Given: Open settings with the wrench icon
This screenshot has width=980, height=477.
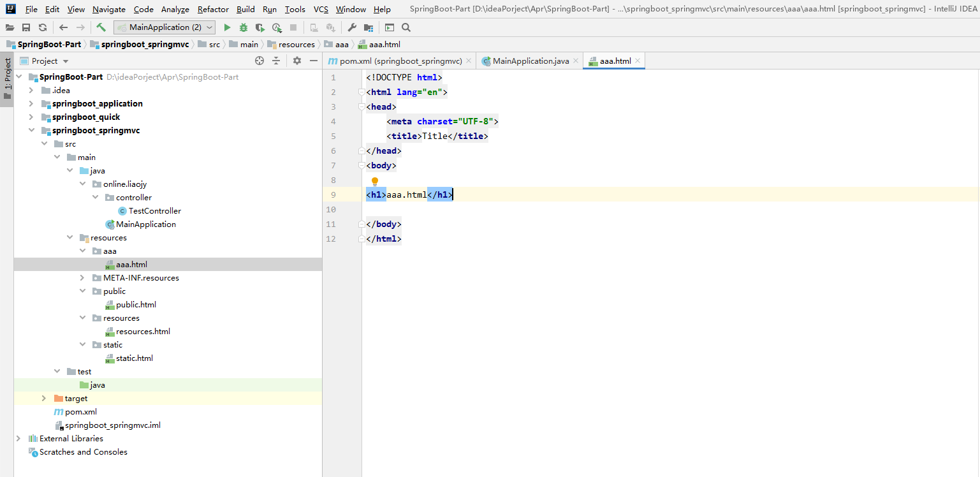Looking at the screenshot, I should pos(352,27).
